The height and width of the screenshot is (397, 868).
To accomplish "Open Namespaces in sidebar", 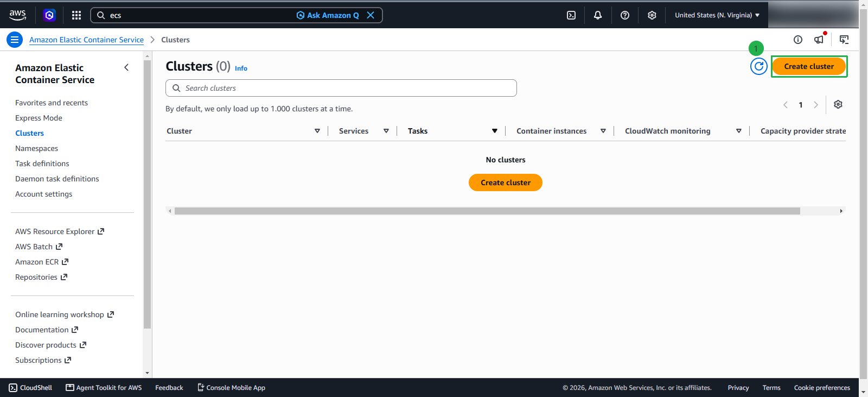I will pos(36,148).
